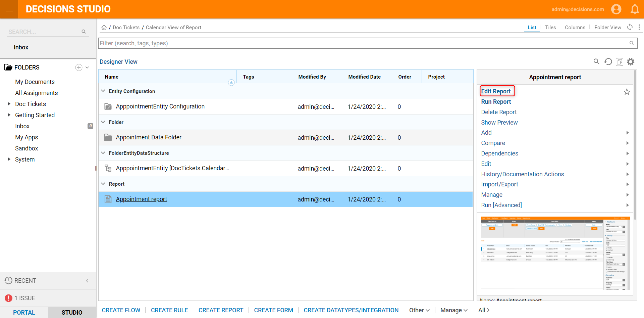Click the Recent history clock icon
644x318 pixels.
pyautogui.click(x=8, y=280)
